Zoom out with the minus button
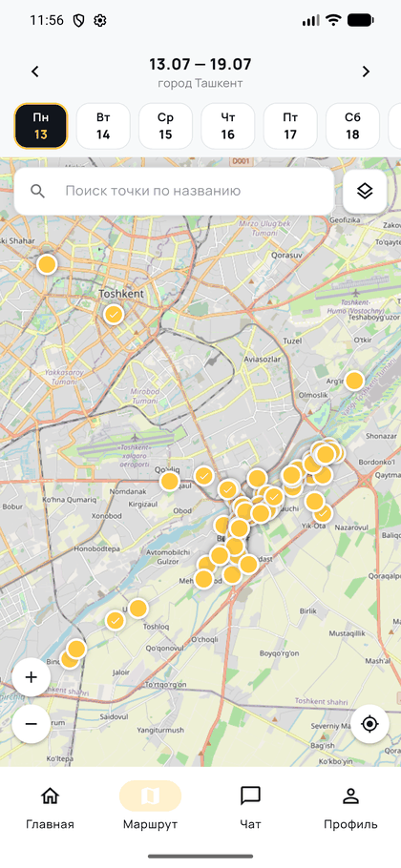Viewport: 401px width, 868px height. click(31, 724)
